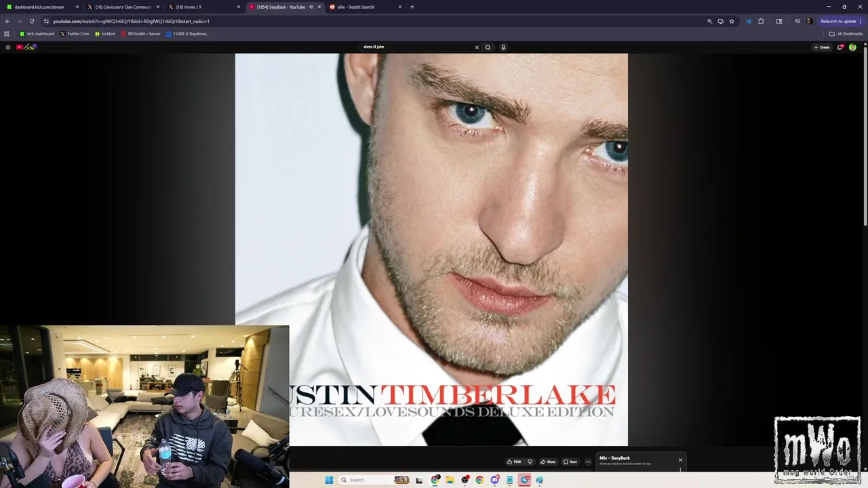Open a new browser tab
868x488 pixels.
pos(412,7)
